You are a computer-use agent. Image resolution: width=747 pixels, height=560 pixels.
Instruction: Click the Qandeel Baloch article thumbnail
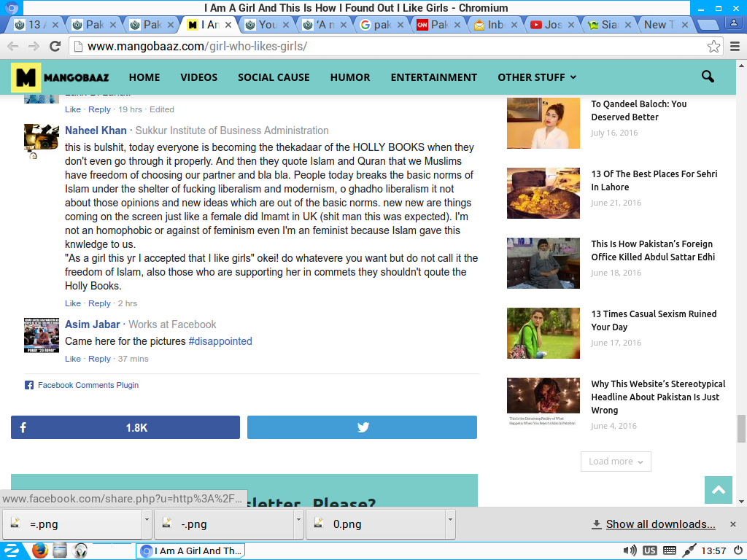[x=543, y=122]
